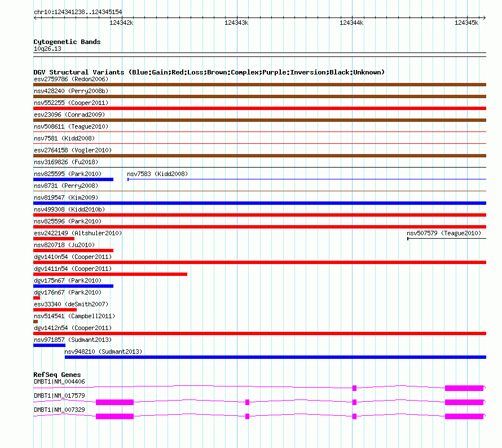Click dgv176n67 (Park2010) label
This screenshot has width=502, height=448.
point(68,292)
